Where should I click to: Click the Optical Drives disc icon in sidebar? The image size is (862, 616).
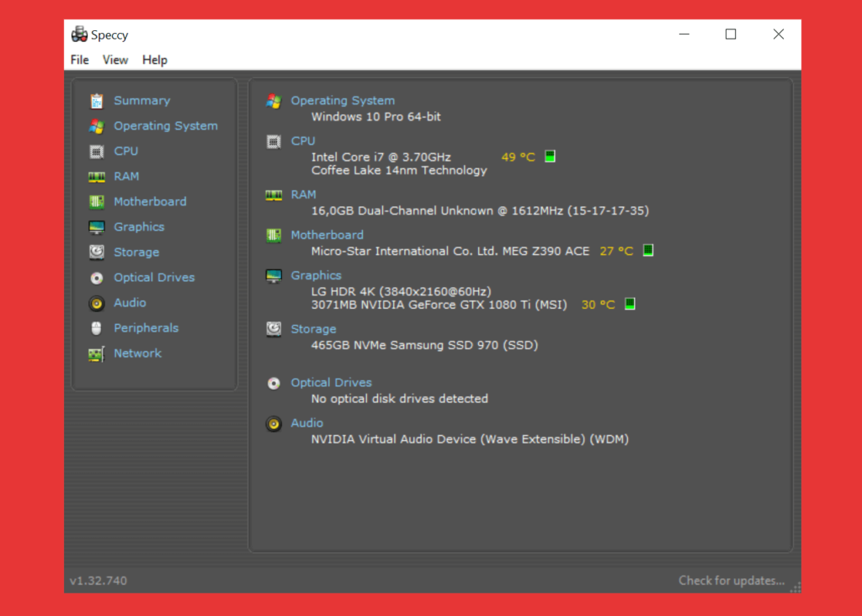coord(97,278)
